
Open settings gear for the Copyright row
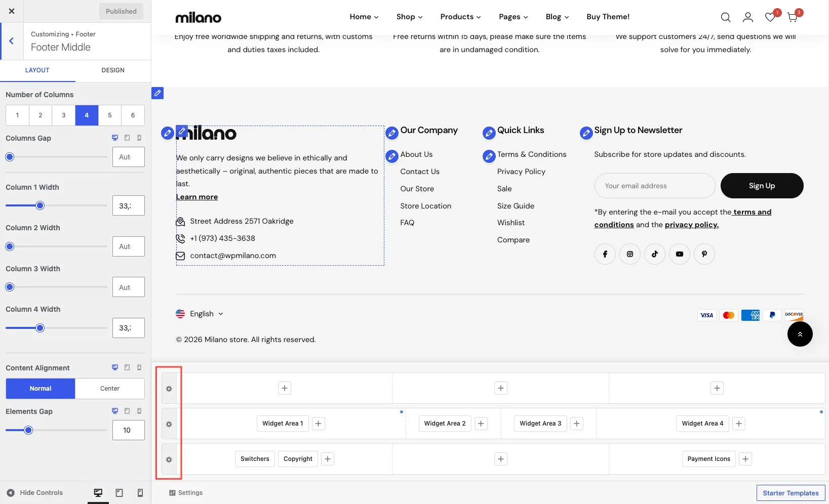(169, 459)
